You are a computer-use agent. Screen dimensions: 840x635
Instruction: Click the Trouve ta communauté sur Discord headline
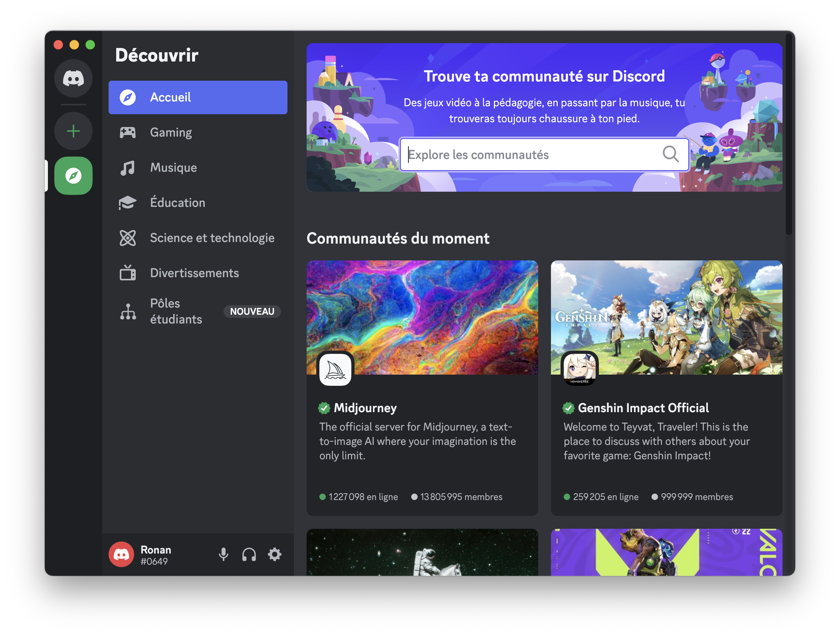tap(544, 76)
